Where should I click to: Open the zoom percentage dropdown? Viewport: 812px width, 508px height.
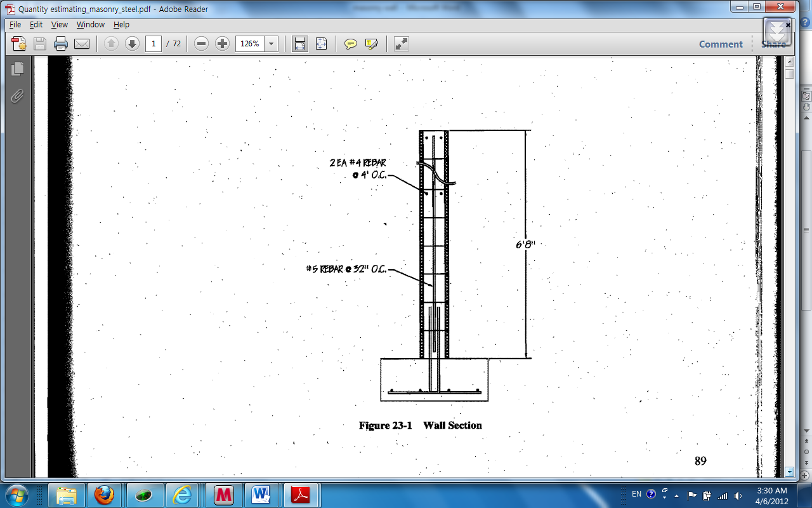(272, 44)
